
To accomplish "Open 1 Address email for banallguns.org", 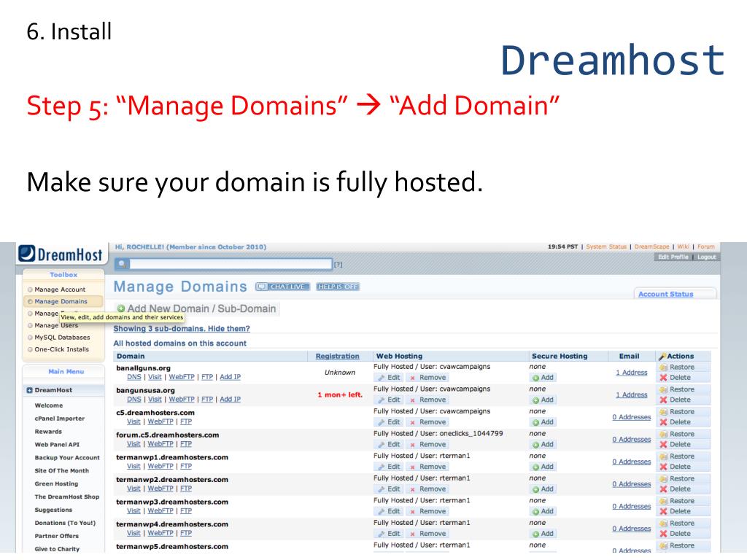I will click(631, 373).
